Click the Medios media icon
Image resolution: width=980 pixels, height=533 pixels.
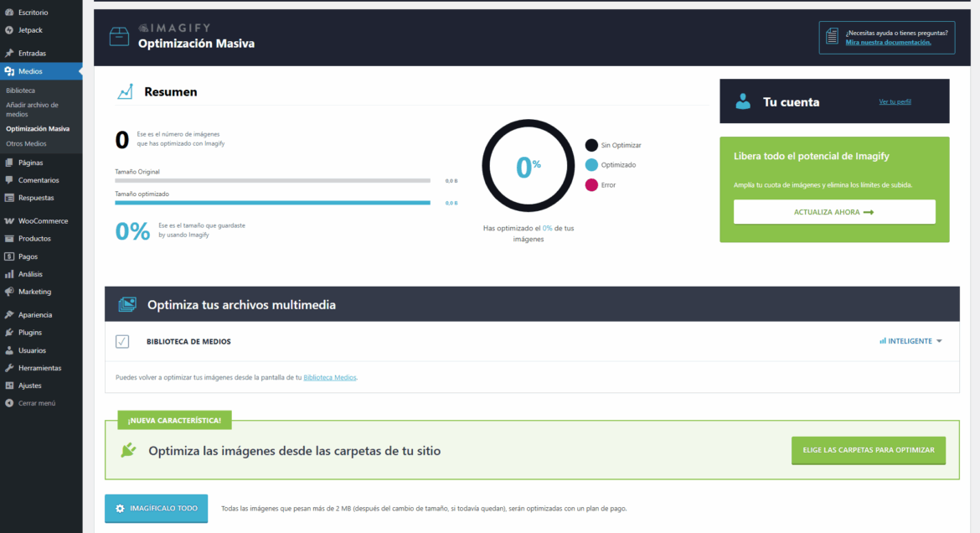(x=9, y=71)
